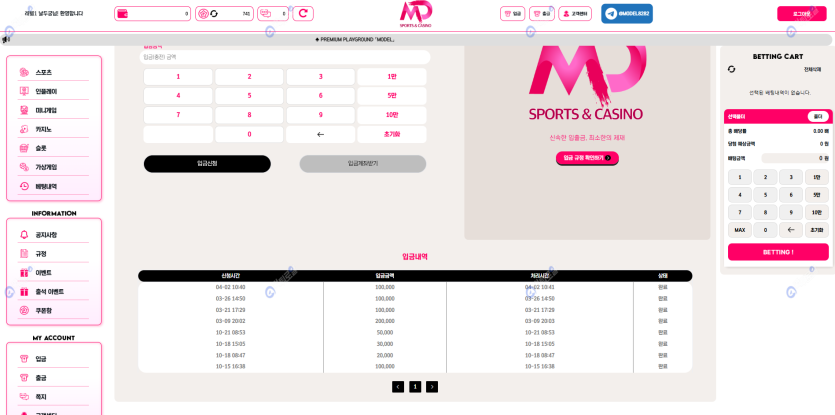This screenshot has height=415, width=835.
Task: Go to the next page of deposit history
Action: click(x=432, y=387)
